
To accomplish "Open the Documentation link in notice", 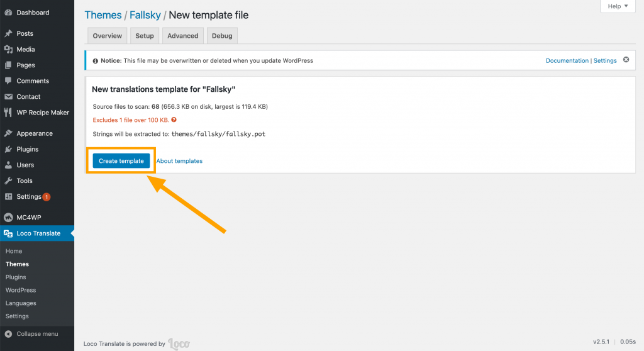I will (x=567, y=61).
